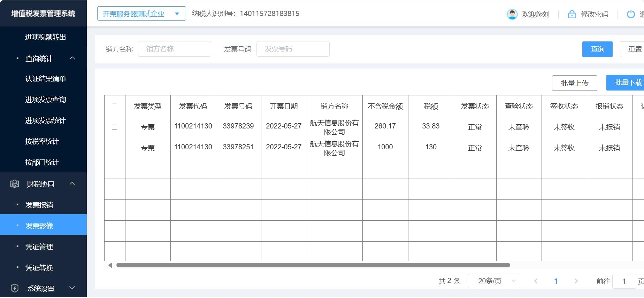
Task: Open the 20条/页 page size dropdown
Action: [494, 281]
